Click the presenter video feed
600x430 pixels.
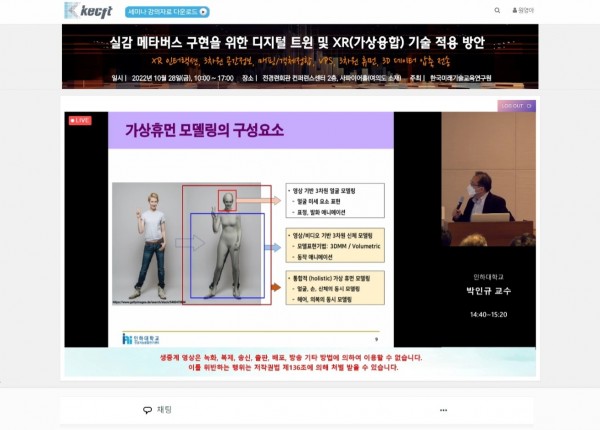[x=488, y=179]
